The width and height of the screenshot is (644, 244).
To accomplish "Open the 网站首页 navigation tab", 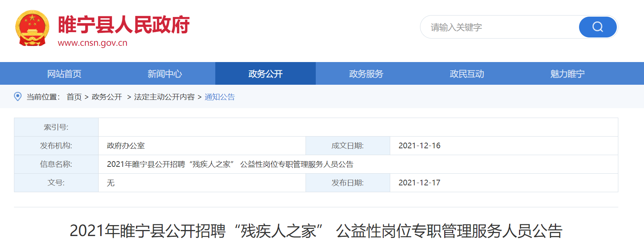I will (x=64, y=74).
